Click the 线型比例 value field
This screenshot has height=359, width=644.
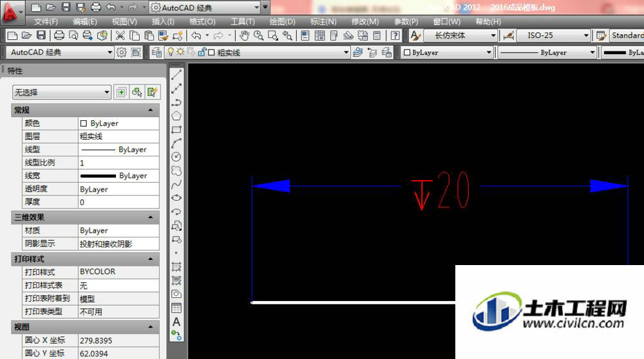(x=118, y=163)
